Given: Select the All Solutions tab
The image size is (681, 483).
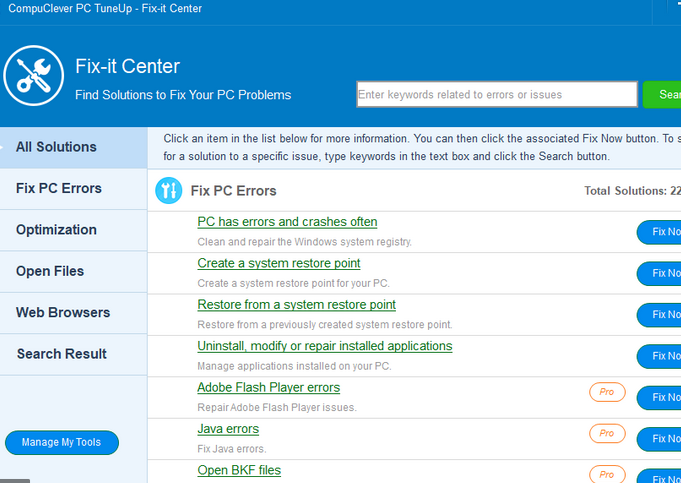Looking at the screenshot, I should [57, 147].
